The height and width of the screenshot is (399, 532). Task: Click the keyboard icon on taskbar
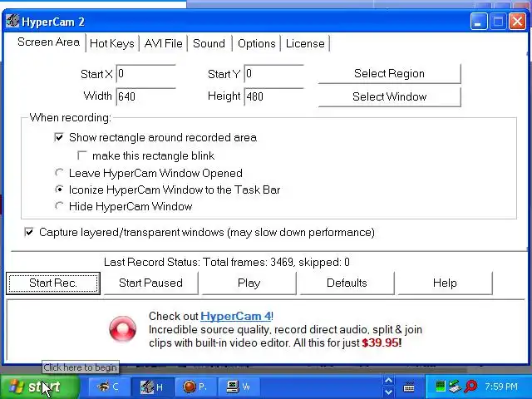[409, 387]
